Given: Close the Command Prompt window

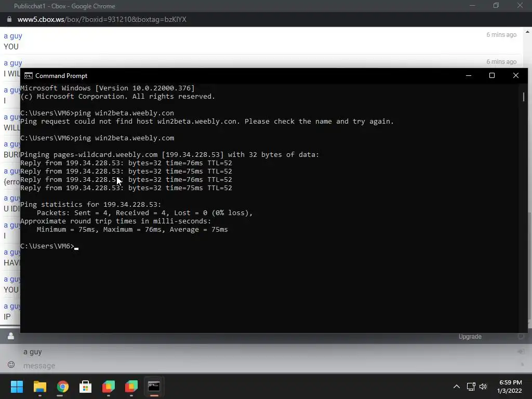Looking at the screenshot, I should pyautogui.click(x=516, y=76).
